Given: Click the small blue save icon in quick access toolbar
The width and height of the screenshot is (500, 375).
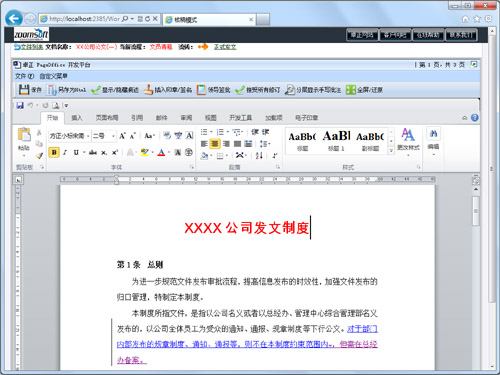Looking at the screenshot, I should pyautogui.click(x=20, y=105).
